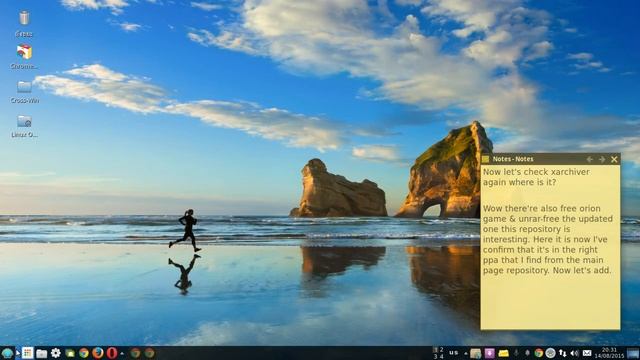This screenshot has height=360, width=640.
Task: Open system settings gear icon in taskbar
Action: click(x=56, y=353)
